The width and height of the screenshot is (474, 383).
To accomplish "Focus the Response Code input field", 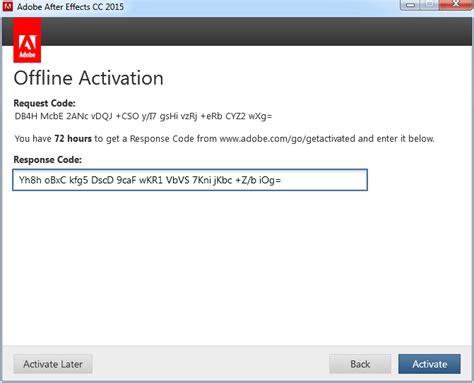I will 190,180.
